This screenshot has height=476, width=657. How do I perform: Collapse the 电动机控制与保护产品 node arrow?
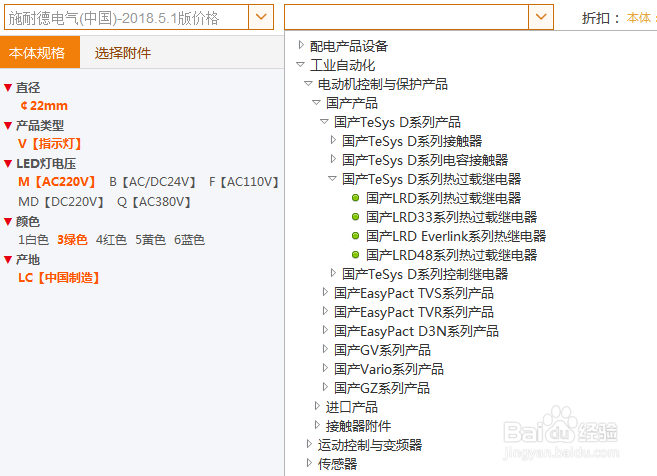[308, 83]
